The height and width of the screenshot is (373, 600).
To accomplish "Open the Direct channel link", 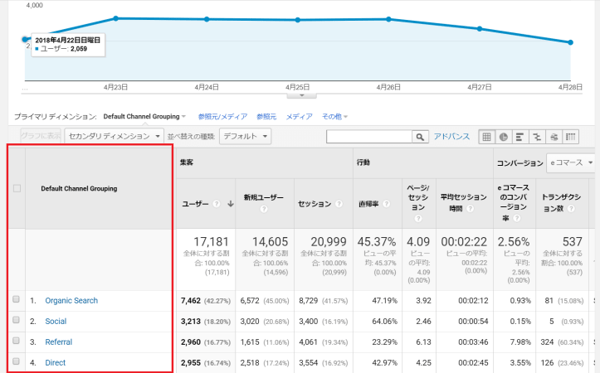I will pyautogui.click(x=55, y=363).
